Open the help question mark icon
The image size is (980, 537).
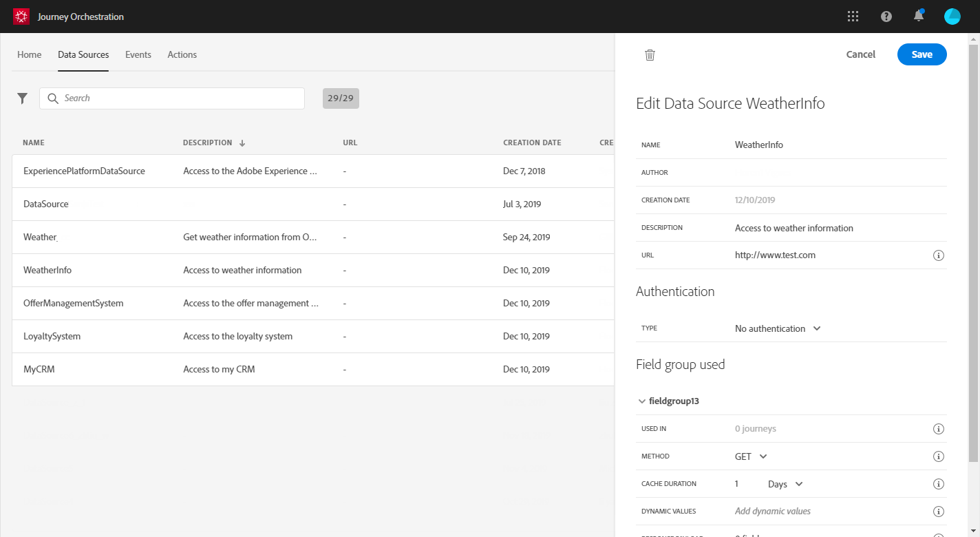point(886,17)
